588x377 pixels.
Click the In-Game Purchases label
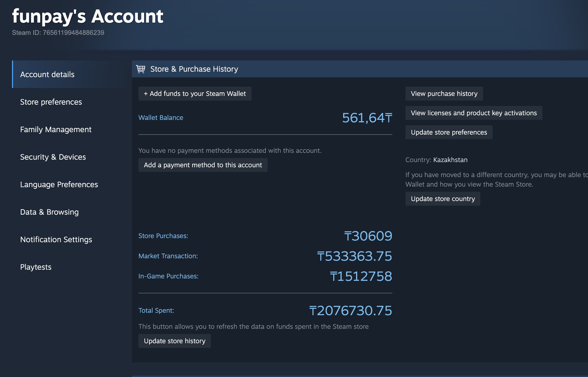click(168, 276)
